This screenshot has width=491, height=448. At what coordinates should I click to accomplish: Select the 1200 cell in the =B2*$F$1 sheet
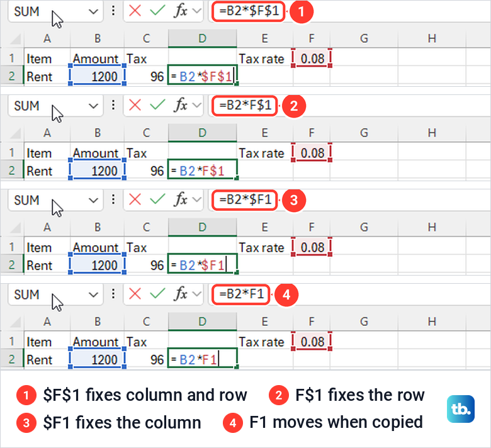click(x=98, y=76)
